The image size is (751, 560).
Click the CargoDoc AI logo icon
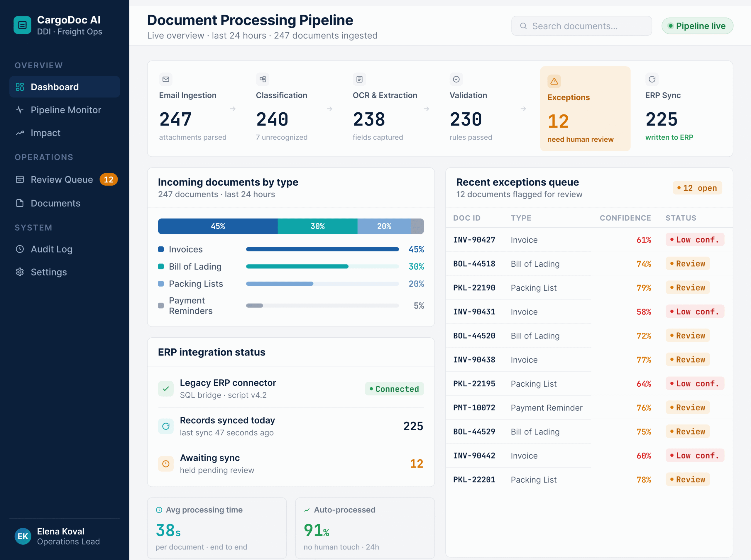(x=22, y=25)
